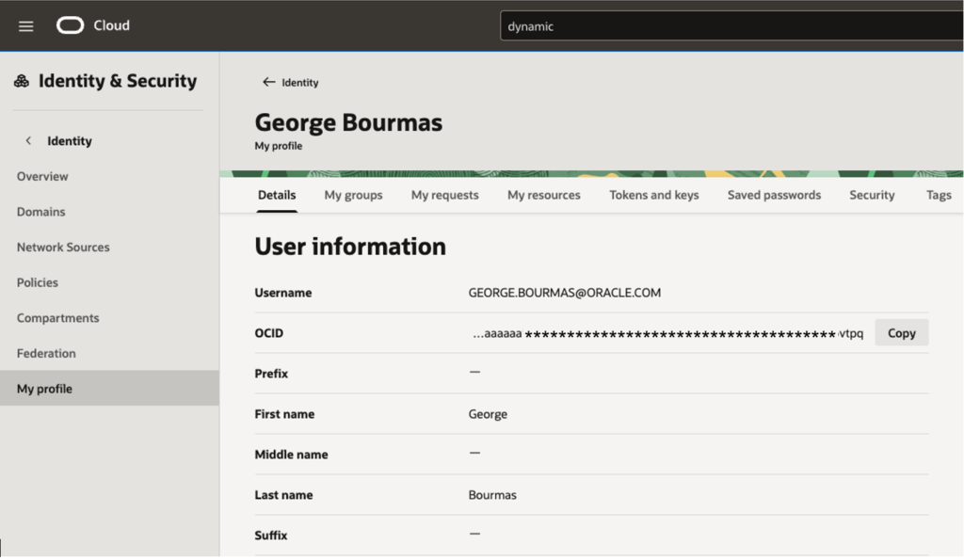
Task: Click the Identity sidebar heading
Action: (x=70, y=141)
